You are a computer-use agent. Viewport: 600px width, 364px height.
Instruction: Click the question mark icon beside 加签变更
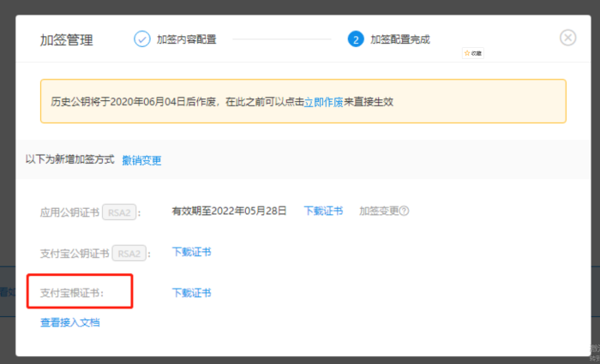(x=404, y=211)
